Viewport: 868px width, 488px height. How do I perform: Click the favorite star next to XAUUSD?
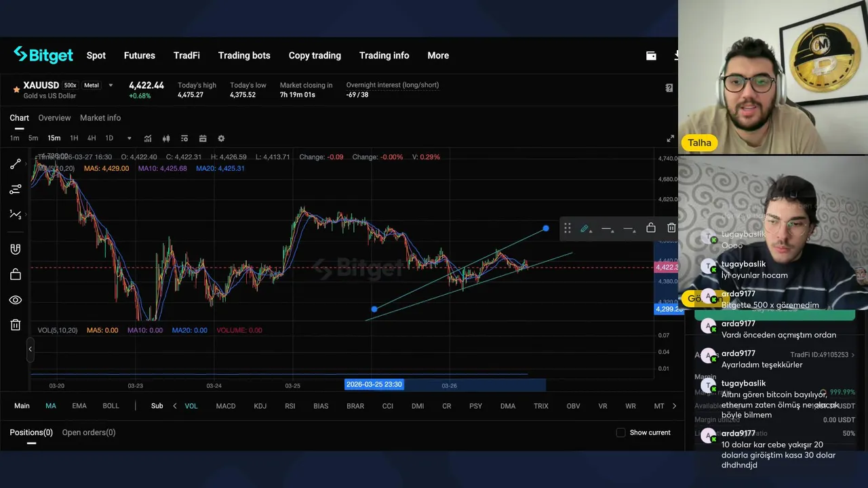pyautogui.click(x=16, y=89)
